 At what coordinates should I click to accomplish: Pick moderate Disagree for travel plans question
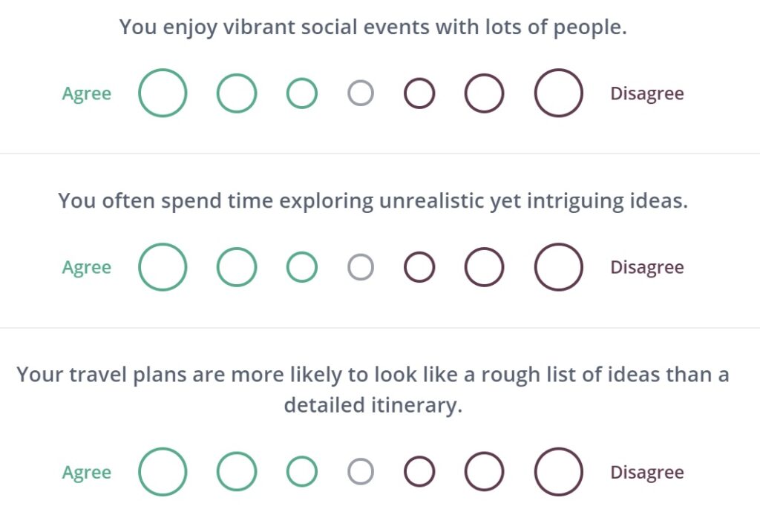(x=484, y=471)
